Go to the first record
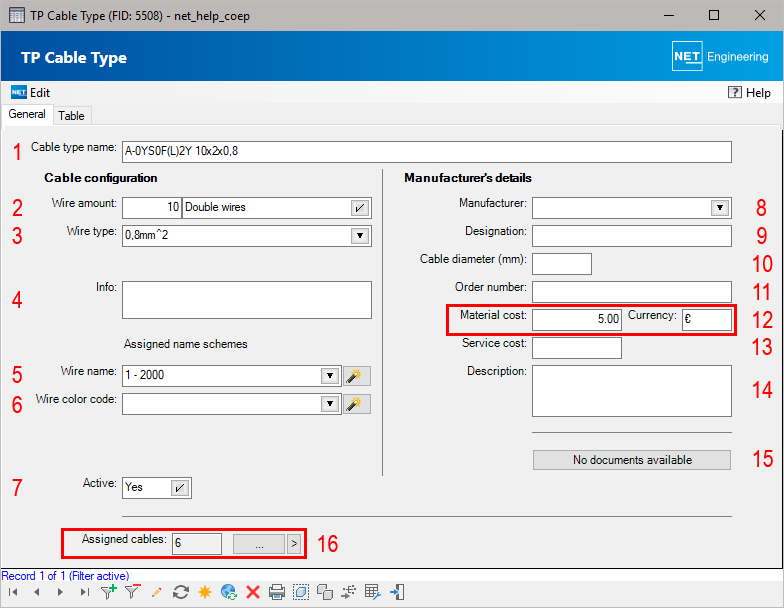The height and width of the screenshot is (608, 784). [13, 592]
